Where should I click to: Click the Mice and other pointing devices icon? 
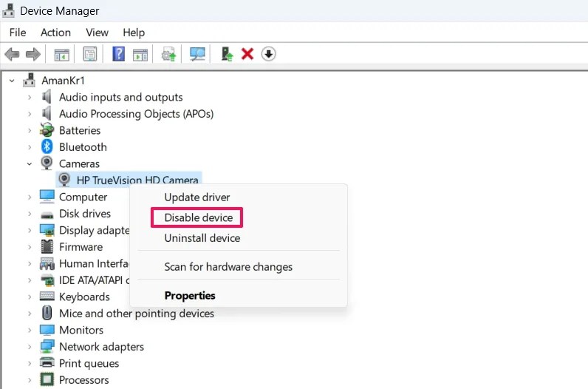click(47, 313)
